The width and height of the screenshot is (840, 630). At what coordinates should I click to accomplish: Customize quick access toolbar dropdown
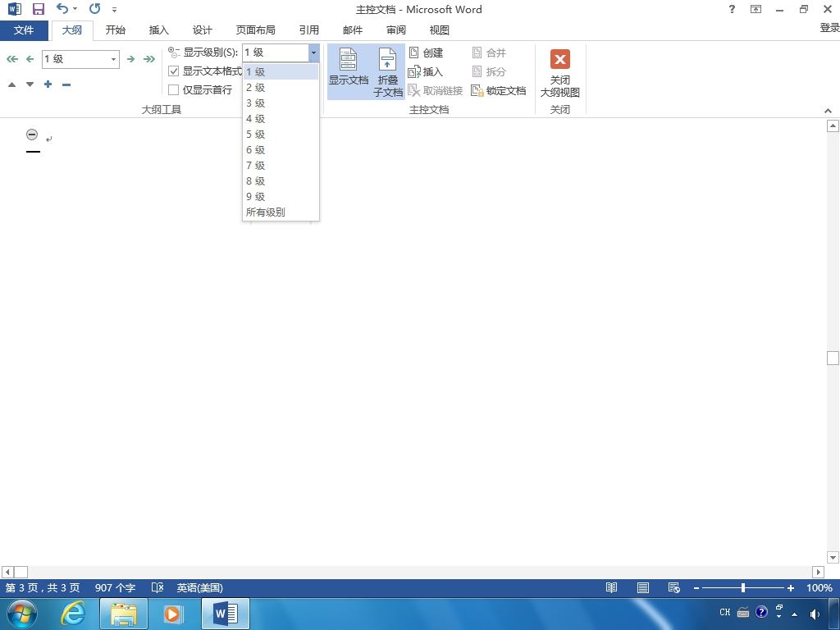coord(115,9)
